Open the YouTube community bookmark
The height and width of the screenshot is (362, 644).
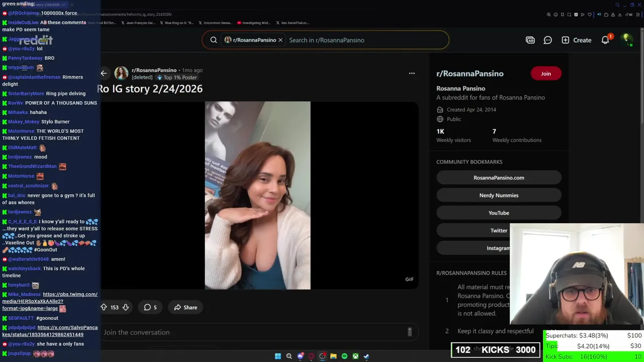click(x=499, y=213)
